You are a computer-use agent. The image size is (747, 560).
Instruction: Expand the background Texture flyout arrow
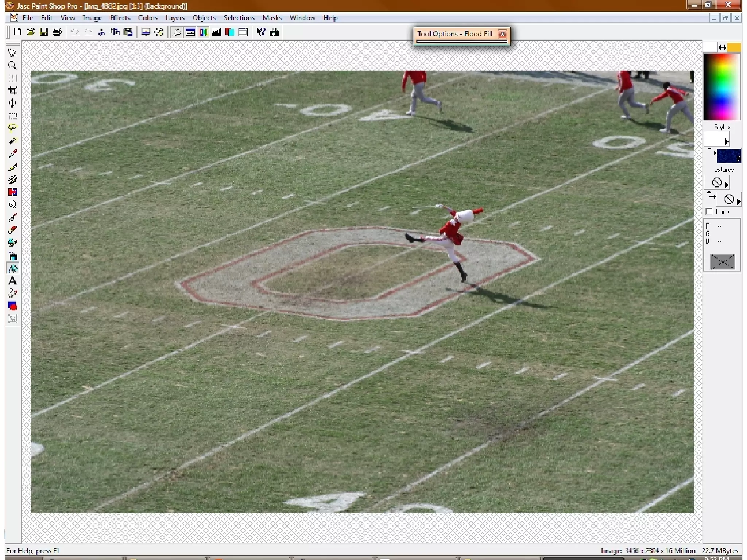coord(738,201)
